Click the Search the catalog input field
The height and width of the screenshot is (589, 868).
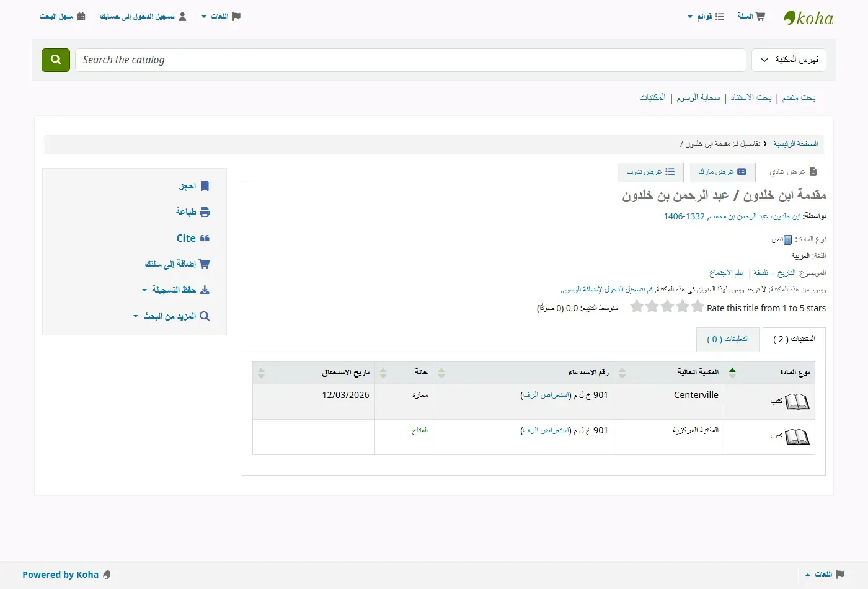[410, 60]
